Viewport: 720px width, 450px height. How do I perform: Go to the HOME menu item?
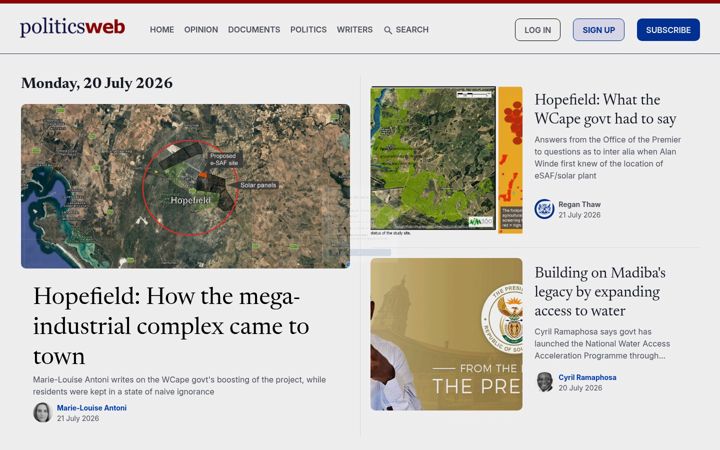[162, 29]
